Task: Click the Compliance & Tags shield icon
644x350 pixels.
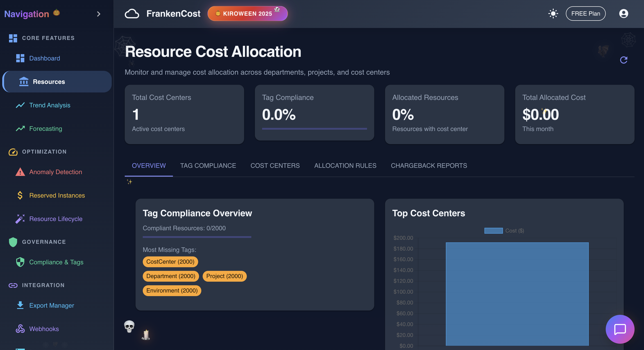Action: (20, 262)
